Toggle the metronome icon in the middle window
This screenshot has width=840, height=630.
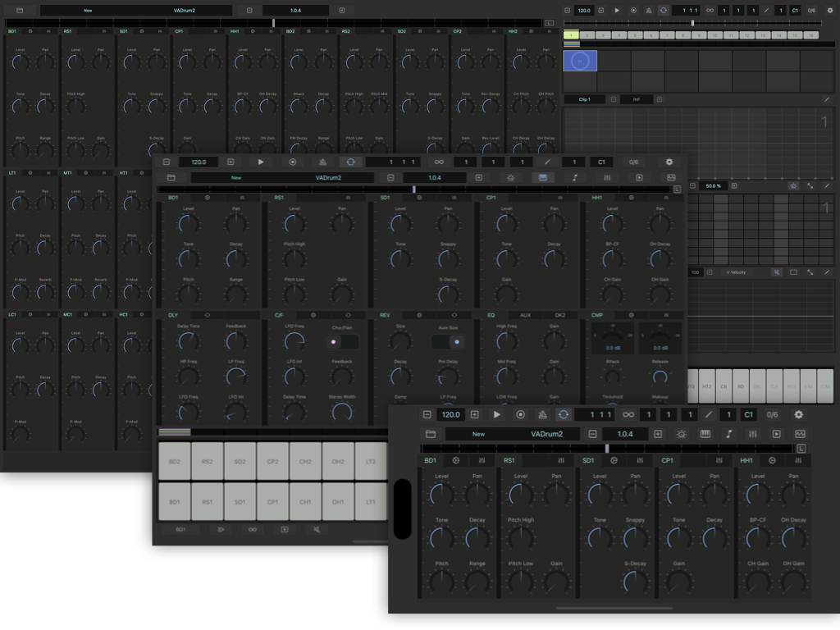[x=322, y=162]
